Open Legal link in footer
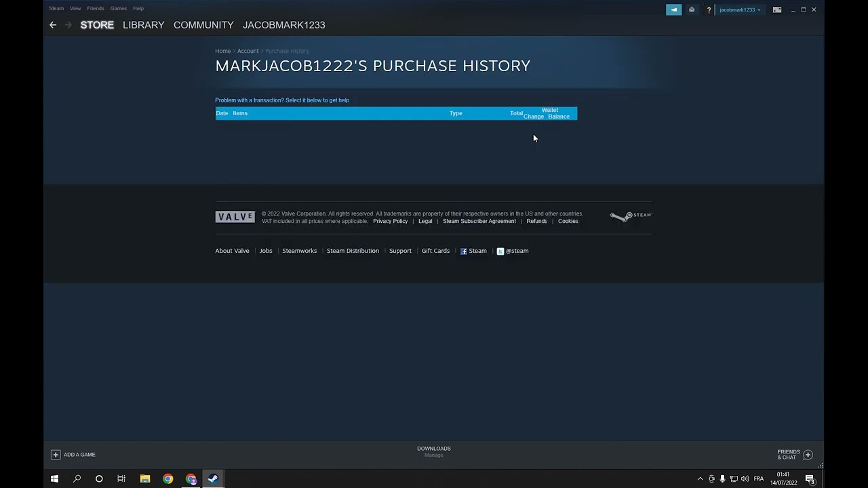 click(425, 221)
